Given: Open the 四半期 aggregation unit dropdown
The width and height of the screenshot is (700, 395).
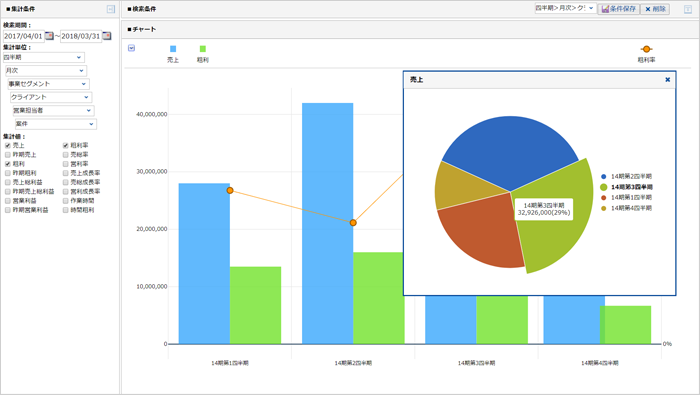Looking at the screenshot, I should tap(43, 57).
